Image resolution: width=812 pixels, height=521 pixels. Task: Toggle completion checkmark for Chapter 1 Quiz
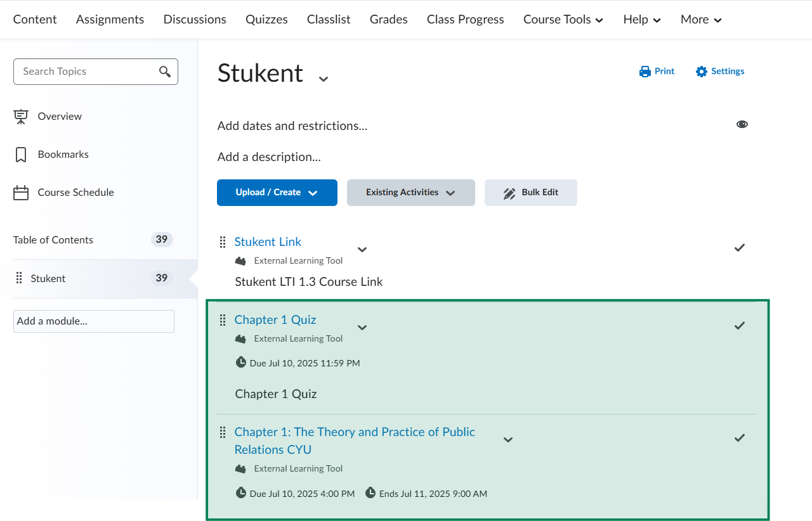point(739,326)
